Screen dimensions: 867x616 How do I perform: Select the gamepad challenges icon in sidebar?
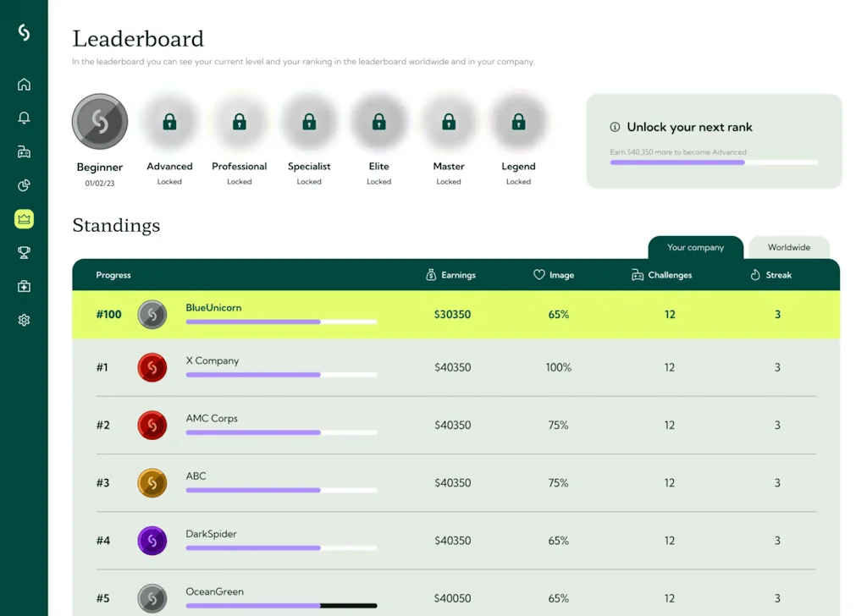(x=24, y=151)
